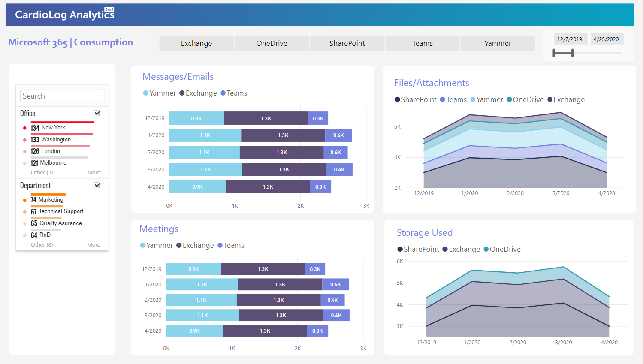The height and width of the screenshot is (364, 643).
Task: Click the Meetings chart title
Action: [159, 229]
